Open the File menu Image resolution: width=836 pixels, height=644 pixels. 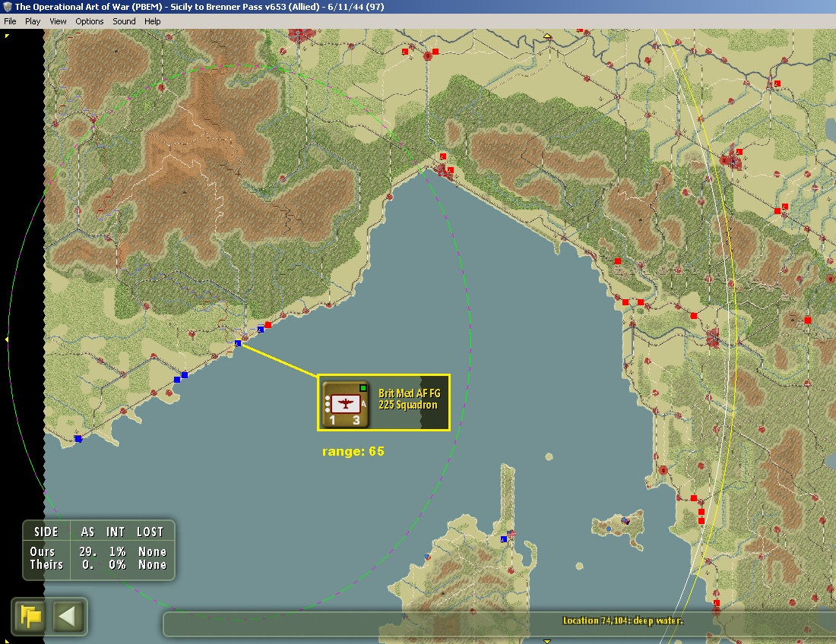tap(10, 21)
